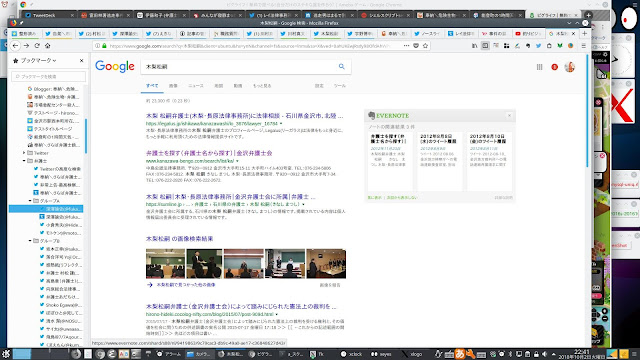The width and height of the screenshot is (640, 360).
Task: Collapse the グループB bookmarks folder
Action: pyautogui.click(x=30, y=241)
